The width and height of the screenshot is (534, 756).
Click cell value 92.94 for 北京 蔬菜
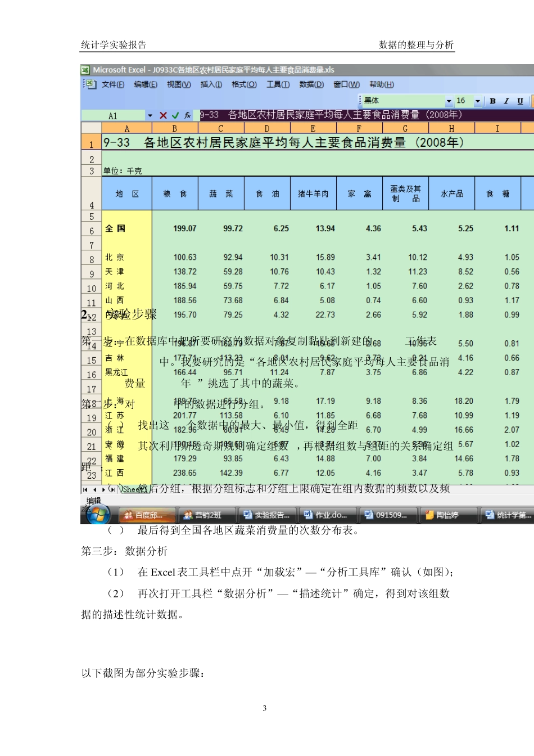click(x=233, y=257)
